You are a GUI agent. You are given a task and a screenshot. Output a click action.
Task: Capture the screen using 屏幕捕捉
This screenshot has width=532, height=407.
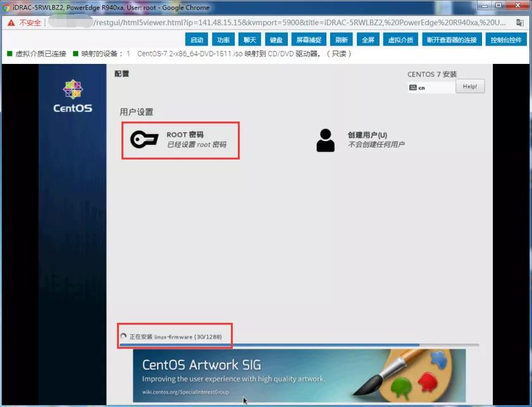(308, 39)
